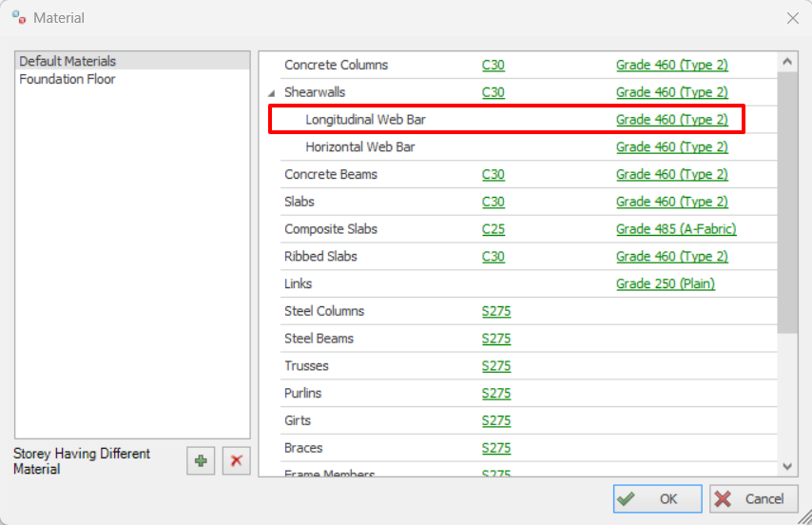The height and width of the screenshot is (525, 812).
Task: Select the Trusses row label
Action: point(306,366)
